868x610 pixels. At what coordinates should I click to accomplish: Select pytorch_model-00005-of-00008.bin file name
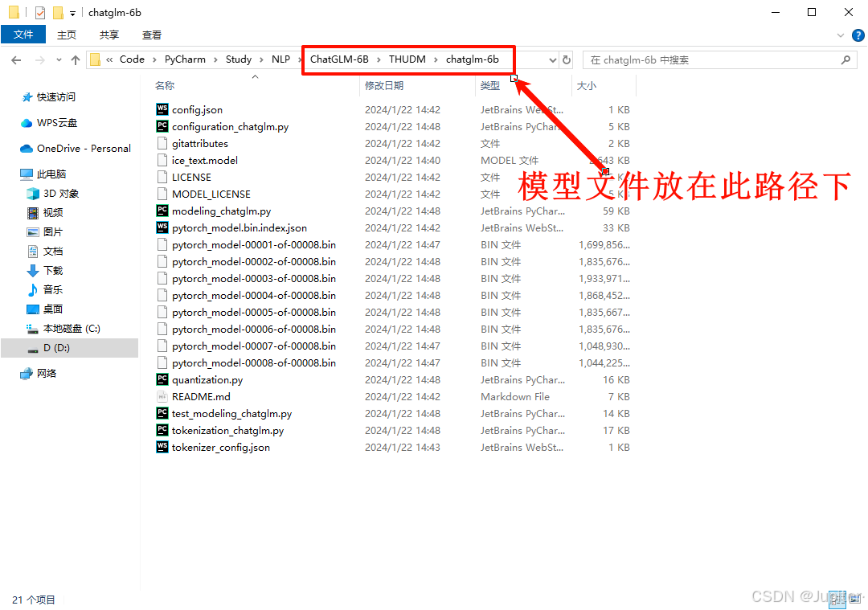click(x=253, y=312)
